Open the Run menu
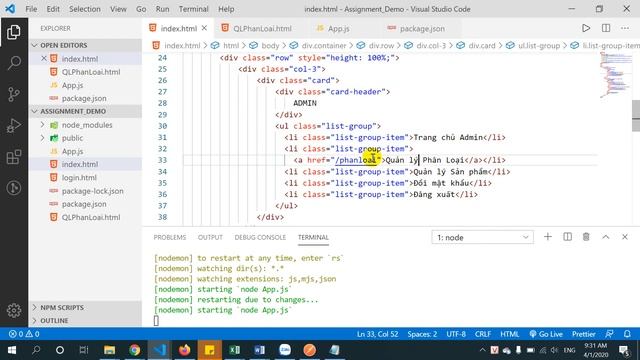Screen dimensions: 640x360 click(162, 9)
